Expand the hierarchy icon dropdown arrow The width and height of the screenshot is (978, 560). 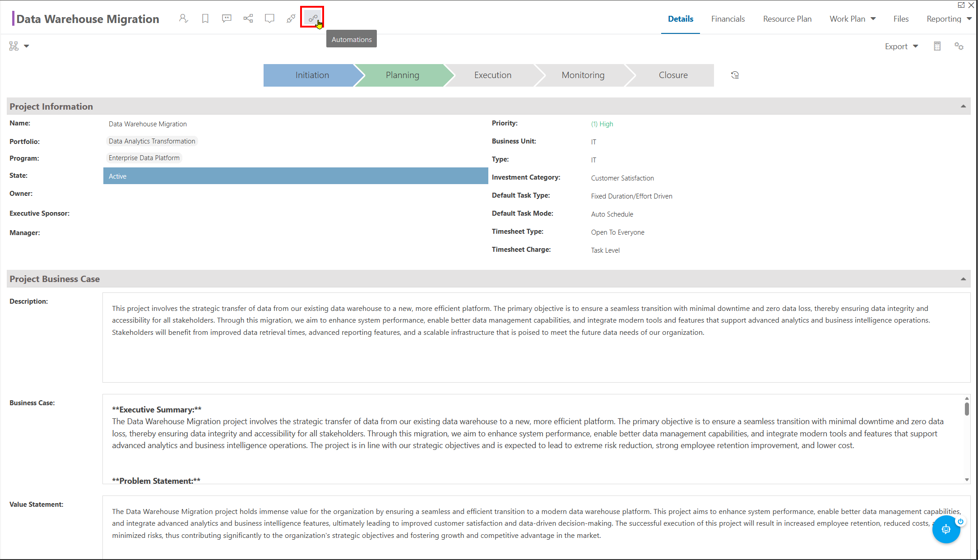27,46
